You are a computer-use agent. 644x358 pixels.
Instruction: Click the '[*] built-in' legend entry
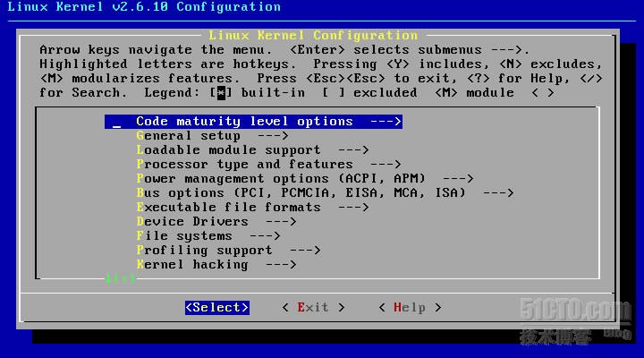(257, 93)
